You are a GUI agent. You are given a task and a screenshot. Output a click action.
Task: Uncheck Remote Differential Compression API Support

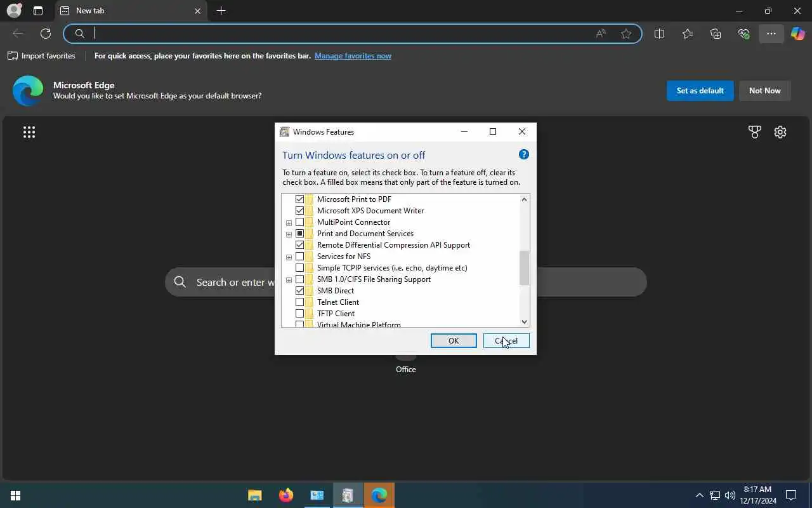(x=300, y=245)
